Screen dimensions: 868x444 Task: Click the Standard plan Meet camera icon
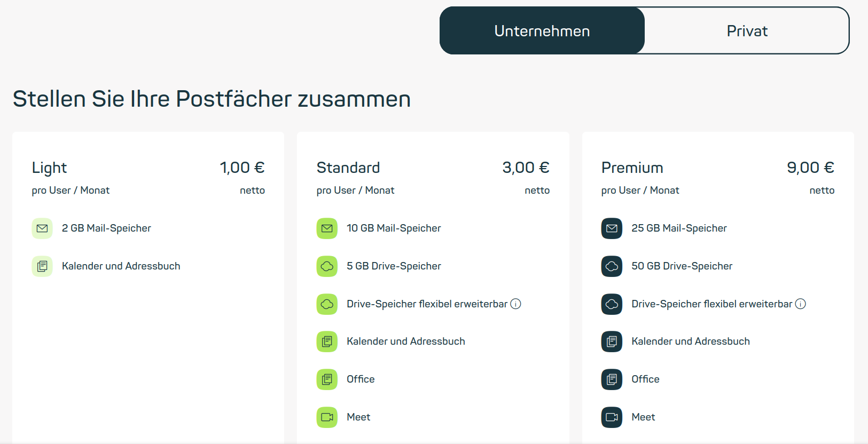[327, 417]
